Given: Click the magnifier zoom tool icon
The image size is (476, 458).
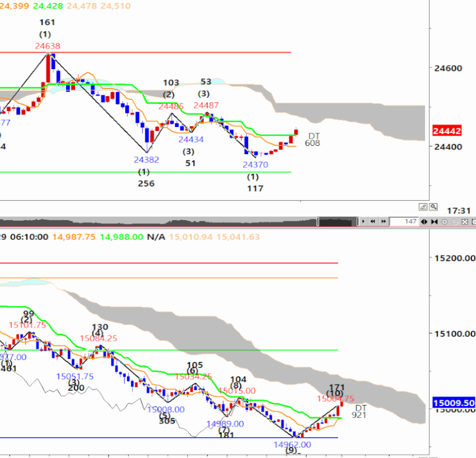Looking at the screenshot, I should (433, 207).
